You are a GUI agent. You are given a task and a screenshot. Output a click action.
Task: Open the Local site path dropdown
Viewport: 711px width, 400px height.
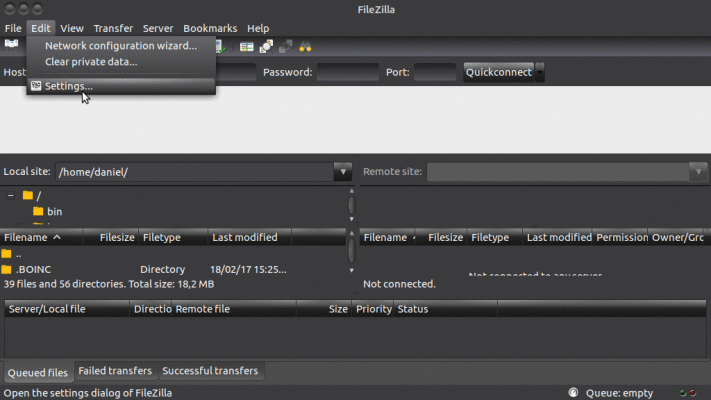[x=343, y=172]
